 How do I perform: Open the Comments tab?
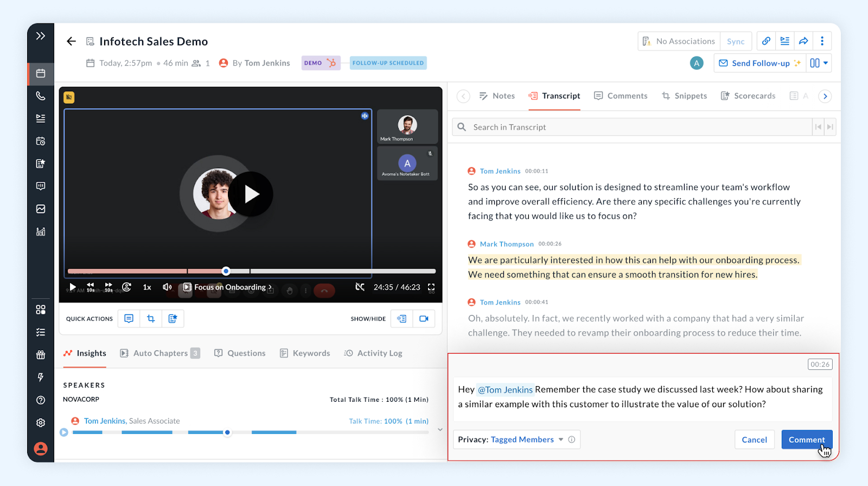(x=621, y=96)
